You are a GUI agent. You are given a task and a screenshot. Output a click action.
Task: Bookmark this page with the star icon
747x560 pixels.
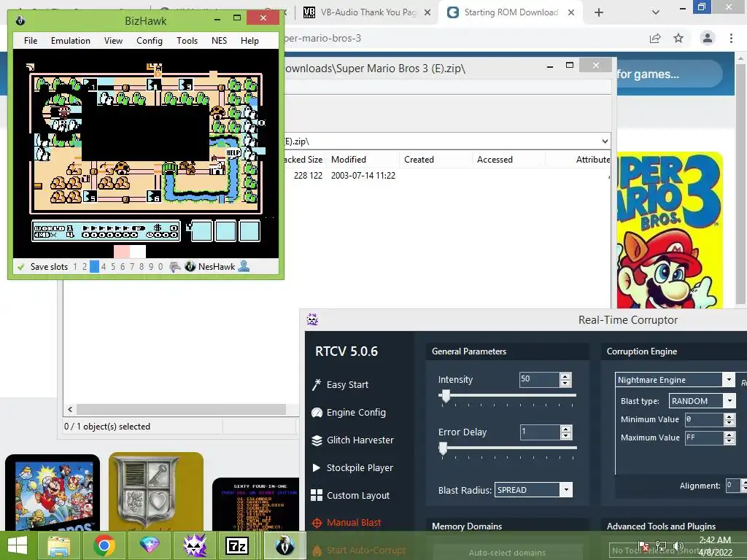[678, 38]
